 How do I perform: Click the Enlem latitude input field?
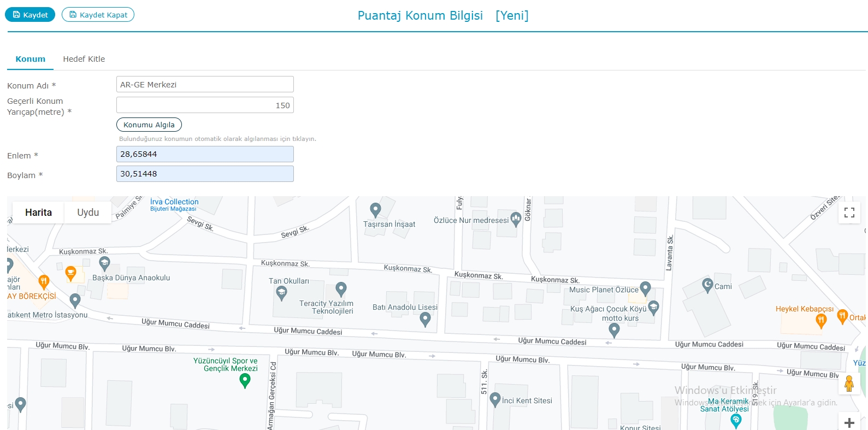pyautogui.click(x=205, y=154)
